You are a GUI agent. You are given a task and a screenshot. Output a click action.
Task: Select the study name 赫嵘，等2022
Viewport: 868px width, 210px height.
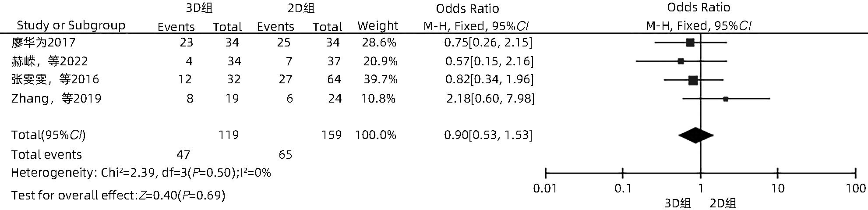pyautogui.click(x=50, y=61)
